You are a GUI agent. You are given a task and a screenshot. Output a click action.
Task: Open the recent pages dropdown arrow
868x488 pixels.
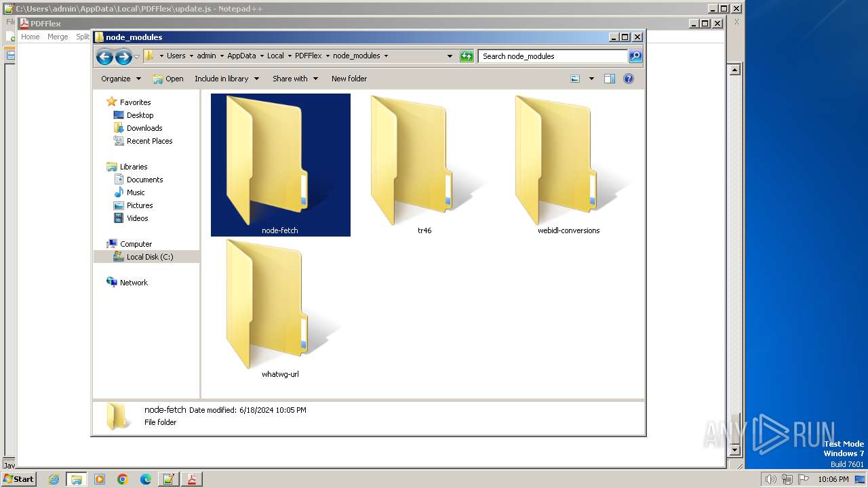click(x=137, y=56)
